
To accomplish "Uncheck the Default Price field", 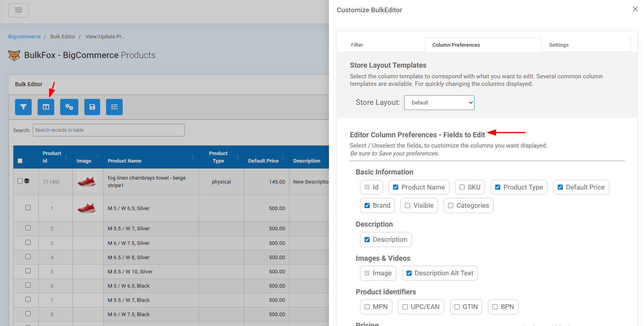I will [560, 187].
